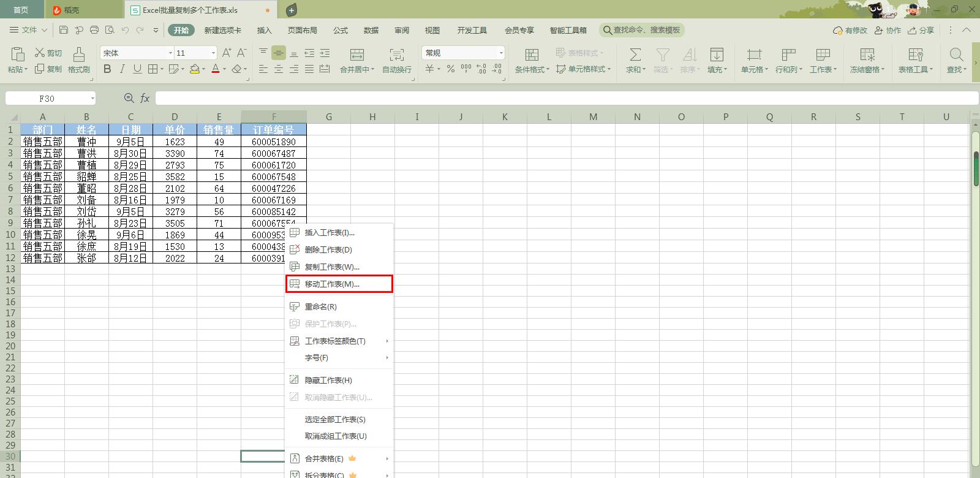980x478 pixels.
Task: Open the File (文件) menu
Action: tap(29, 30)
